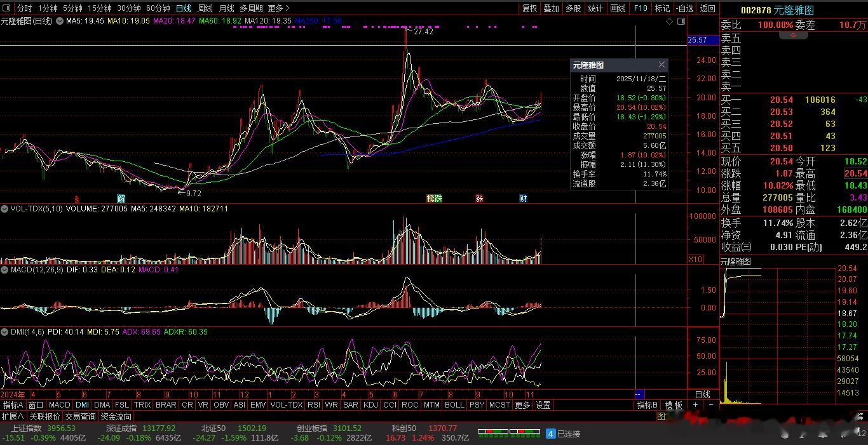
Task: Click the plus zoom-in button beside 模板
Action: point(696,405)
